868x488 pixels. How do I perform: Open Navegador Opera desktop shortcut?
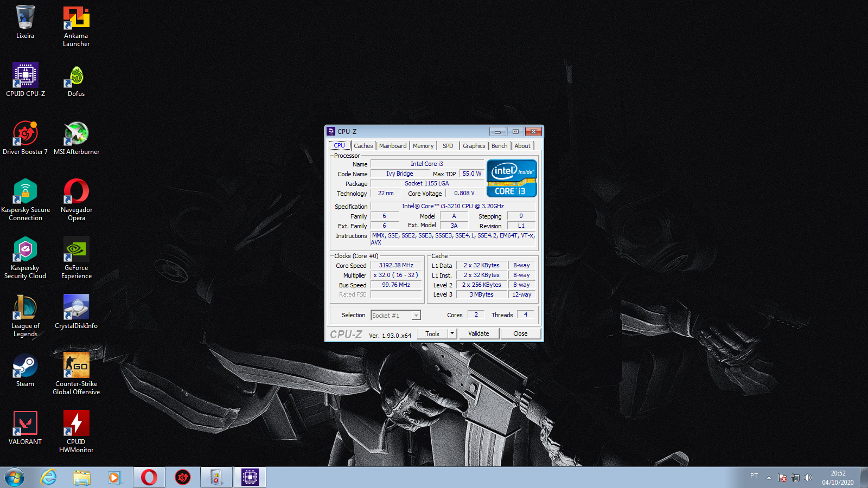pyautogui.click(x=76, y=200)
